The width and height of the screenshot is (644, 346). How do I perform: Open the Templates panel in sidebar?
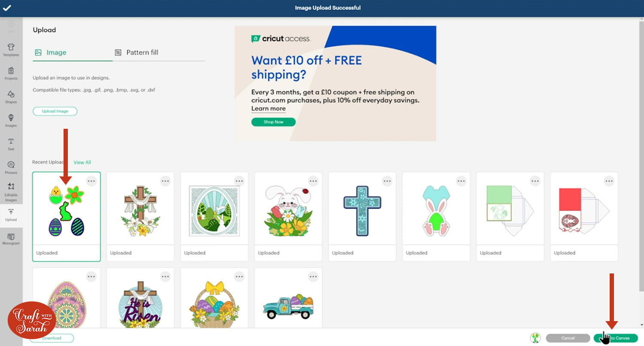(x=11, y=50)
